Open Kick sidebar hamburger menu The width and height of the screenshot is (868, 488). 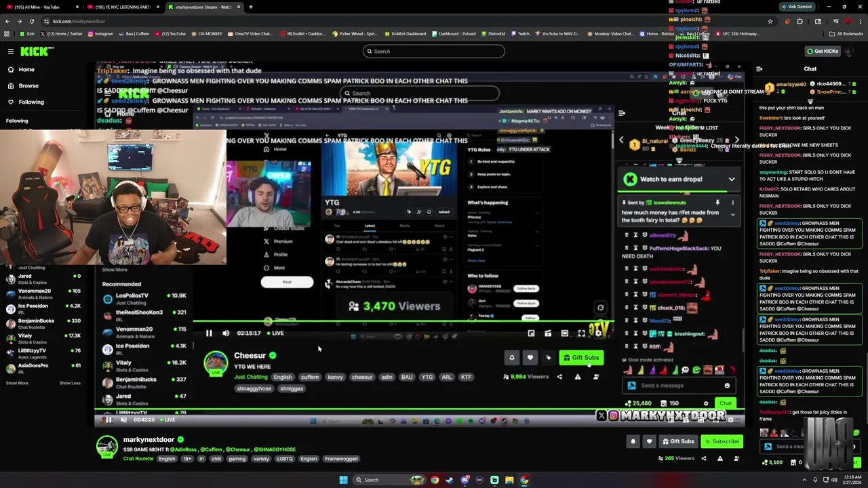[11, 52]
